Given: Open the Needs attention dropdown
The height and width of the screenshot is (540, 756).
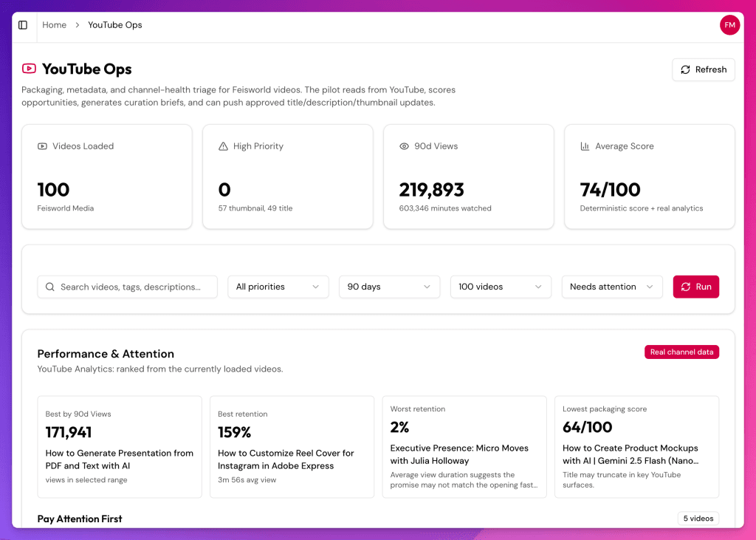Looking at the screenshot, I should (612, 287).
